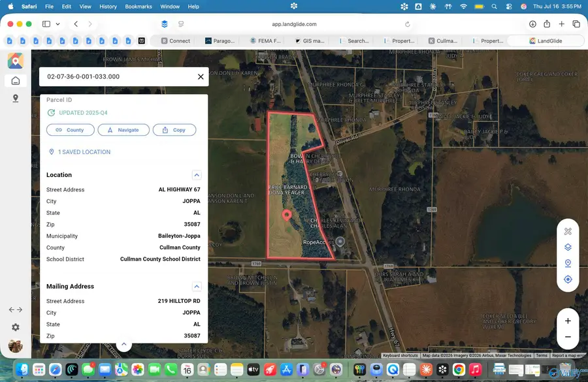The image size is (588, 382).
Task: Open Messages from the Dock
Action: tap(88, 370)
